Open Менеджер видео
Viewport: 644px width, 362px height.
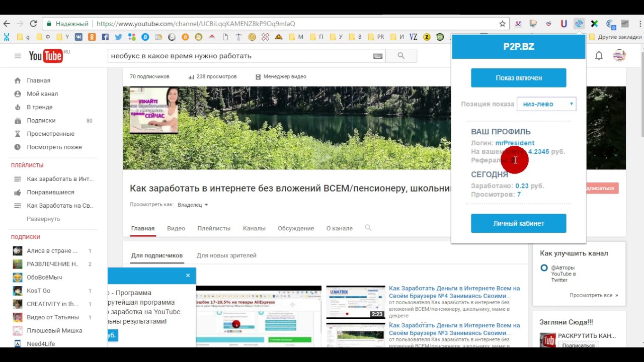(x=281, y=76)
